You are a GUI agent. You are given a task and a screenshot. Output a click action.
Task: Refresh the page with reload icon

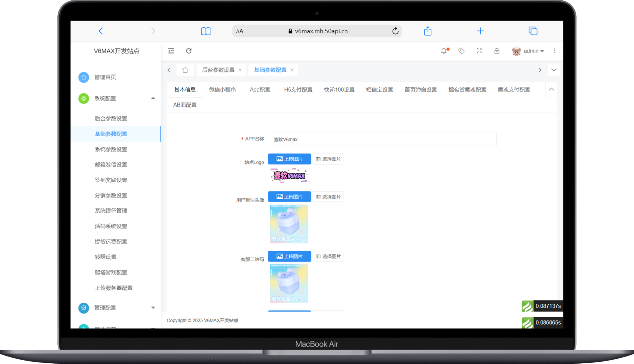pyautogui.click(x=189, y=51)
